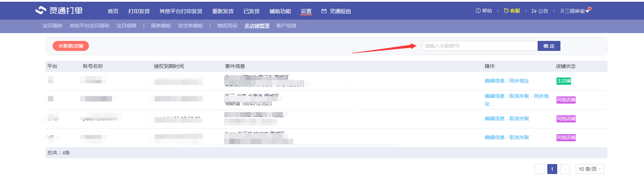Open 灵通短信 with the envelope icon
Screen dimensions: 644x179
tap(324, 11)
